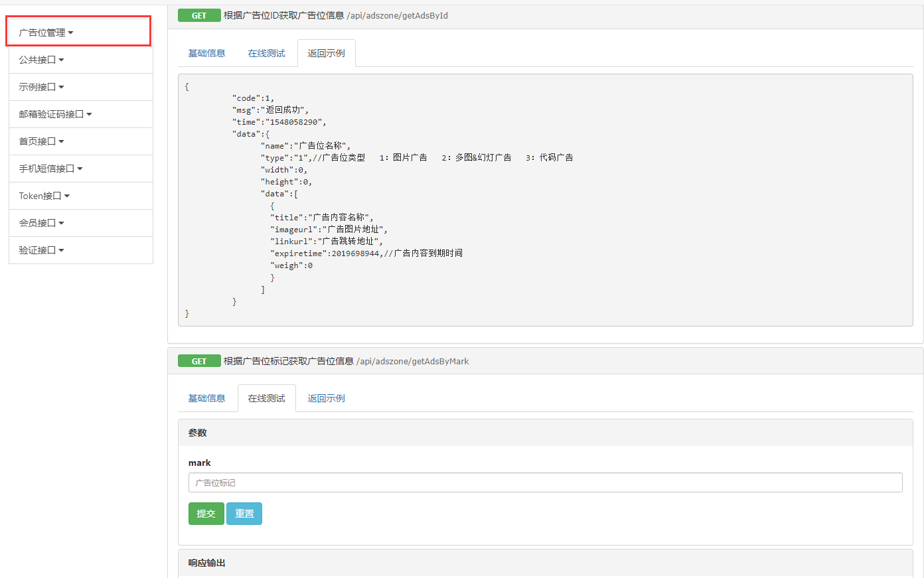Expand the 邮箱验证码接口 sidebar menu
924x578 pixels.
coord(81,114)
